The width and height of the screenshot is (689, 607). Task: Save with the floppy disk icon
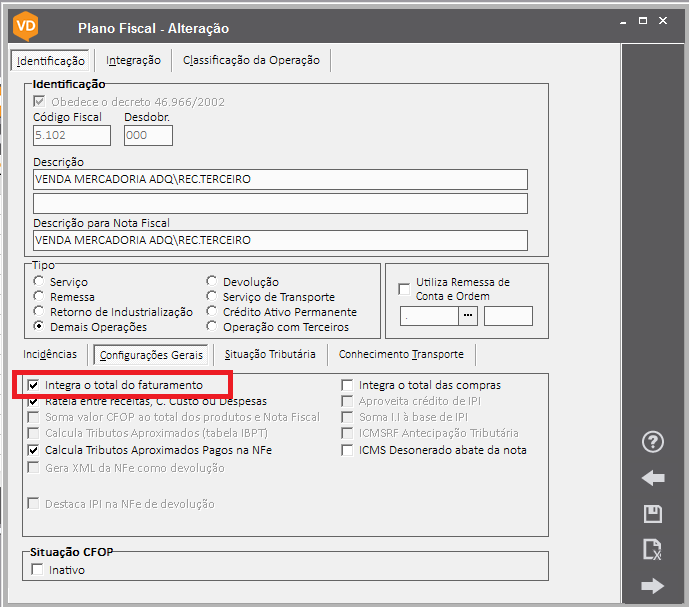pyautogui.click(x=653, y=514)
